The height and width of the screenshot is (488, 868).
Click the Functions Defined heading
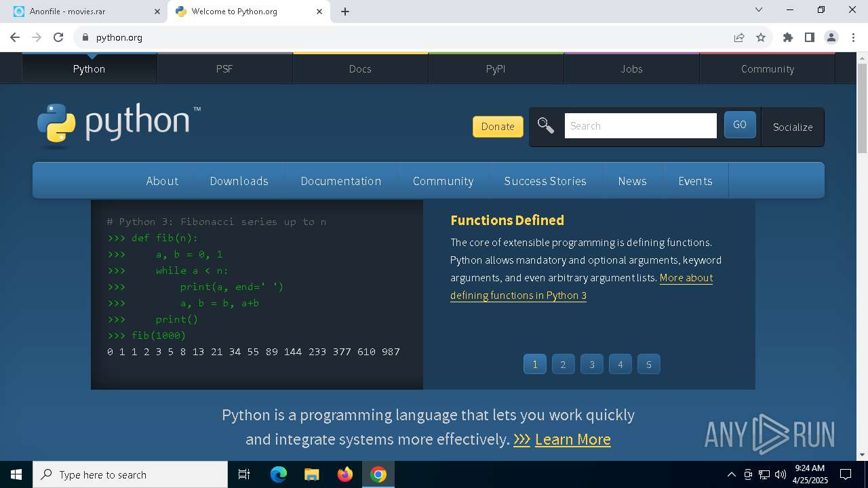point(507,220)
